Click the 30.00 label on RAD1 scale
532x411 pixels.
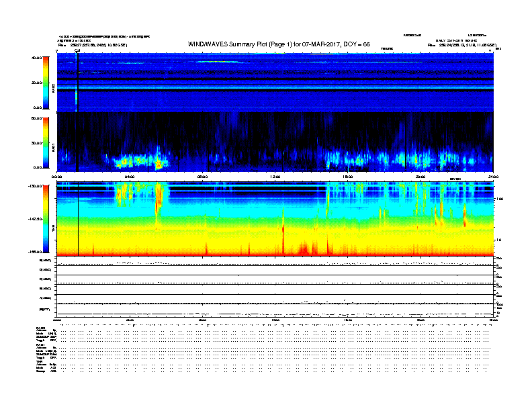click(x=36, y=143)
